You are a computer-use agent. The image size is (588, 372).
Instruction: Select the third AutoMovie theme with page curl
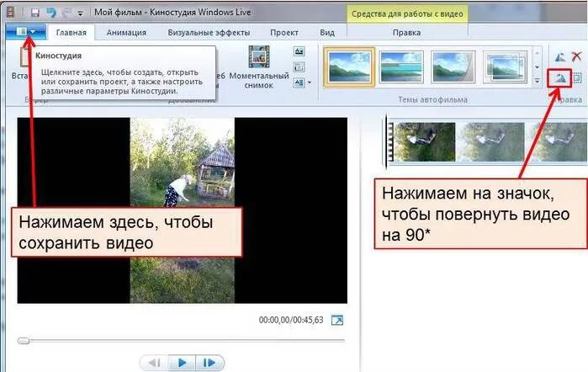tap(453, 67)
